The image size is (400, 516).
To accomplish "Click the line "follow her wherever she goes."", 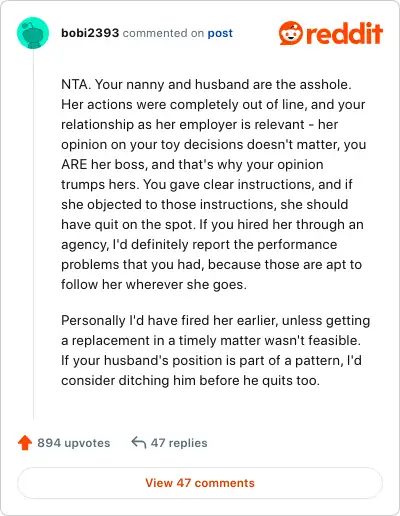I will [x=154, y=284].
